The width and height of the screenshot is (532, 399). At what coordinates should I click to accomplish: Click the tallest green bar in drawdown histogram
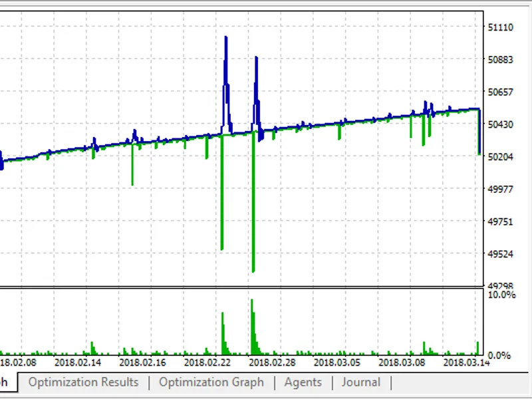[252, 327]
